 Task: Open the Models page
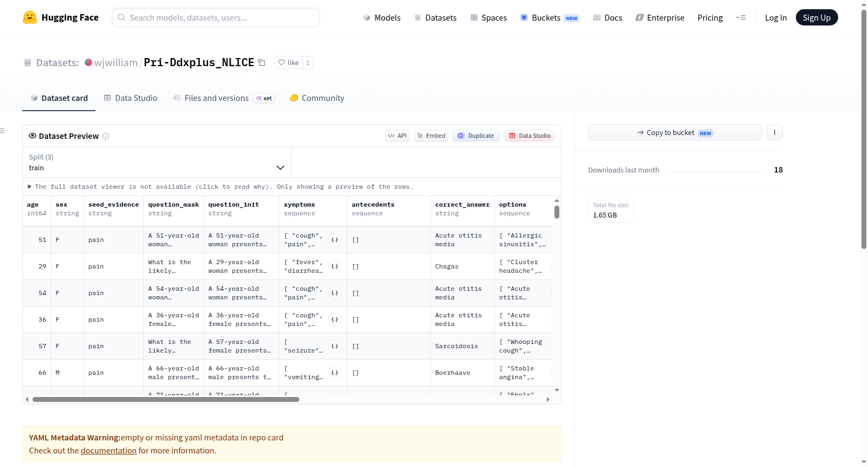382,17
